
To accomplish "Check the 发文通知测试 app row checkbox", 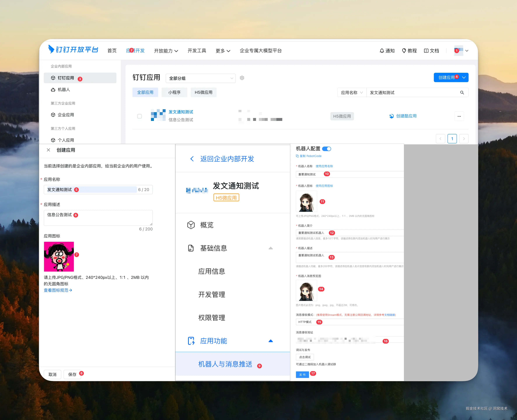I will point(139,116).
